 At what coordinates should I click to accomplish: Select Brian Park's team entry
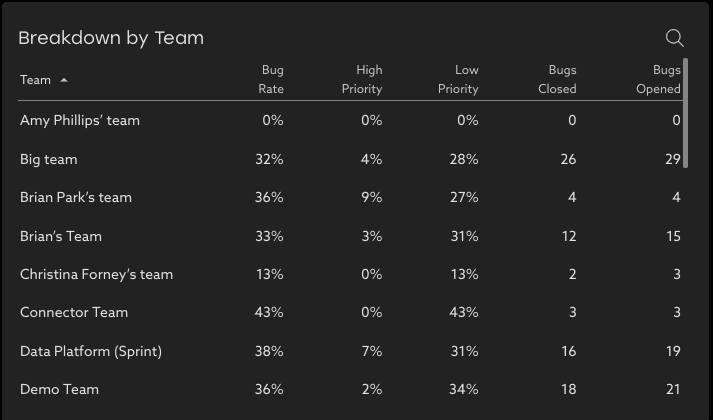pyautogui.click(x=76, y=197)
